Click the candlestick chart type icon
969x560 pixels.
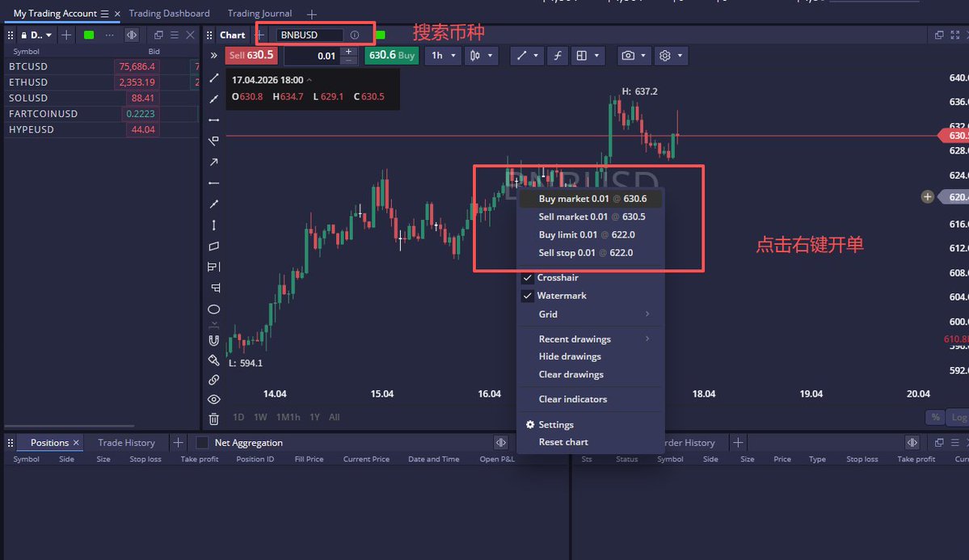[474, 56]
